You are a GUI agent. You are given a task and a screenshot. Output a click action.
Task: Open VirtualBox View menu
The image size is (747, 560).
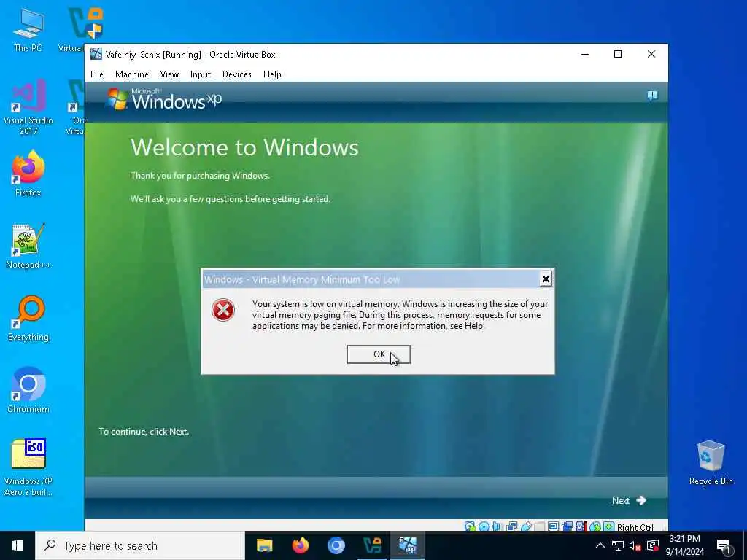pyautogui.click(x=169, y=74)
